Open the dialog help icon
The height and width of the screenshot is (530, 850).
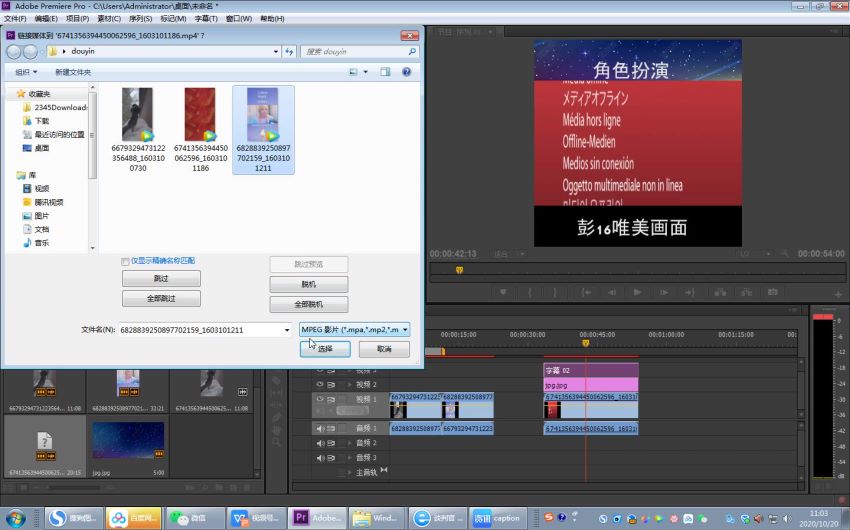click(407, 72)
